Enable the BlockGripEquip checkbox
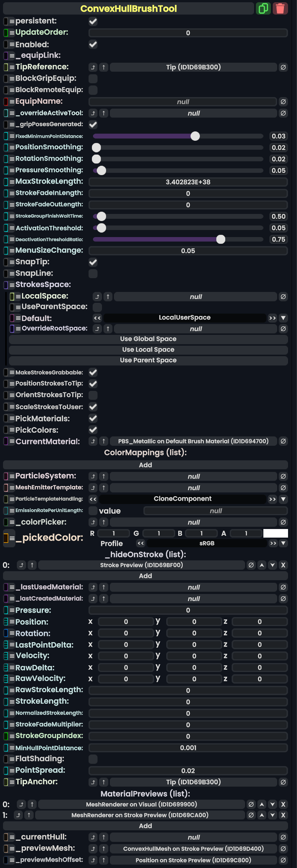This screenshot has width=297, height=868. [93, 78]
